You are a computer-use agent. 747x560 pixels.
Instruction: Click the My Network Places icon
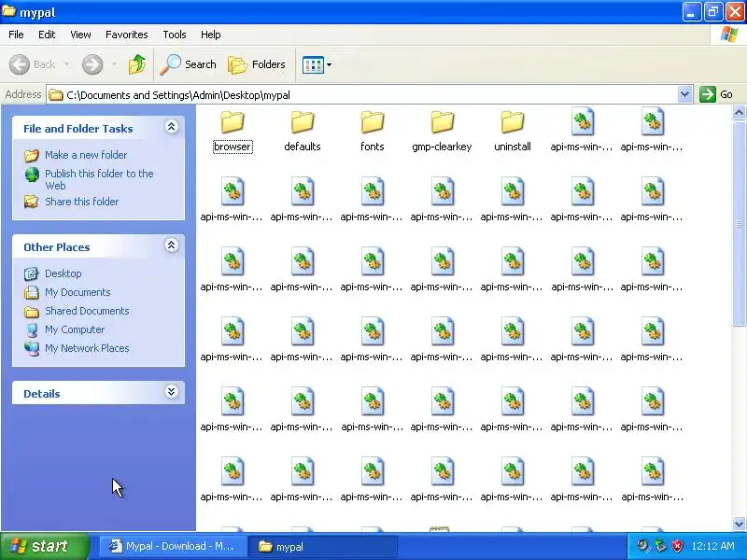(32, 348)
